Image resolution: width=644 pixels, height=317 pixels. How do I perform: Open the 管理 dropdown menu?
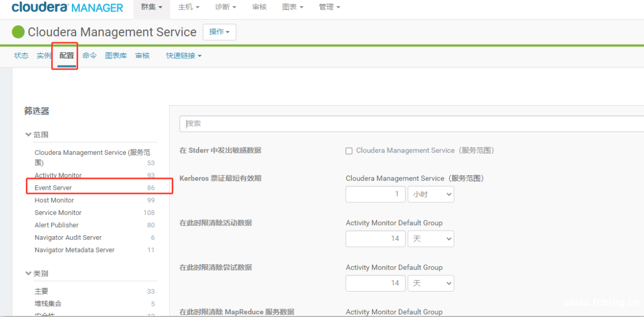coord(329,7)
